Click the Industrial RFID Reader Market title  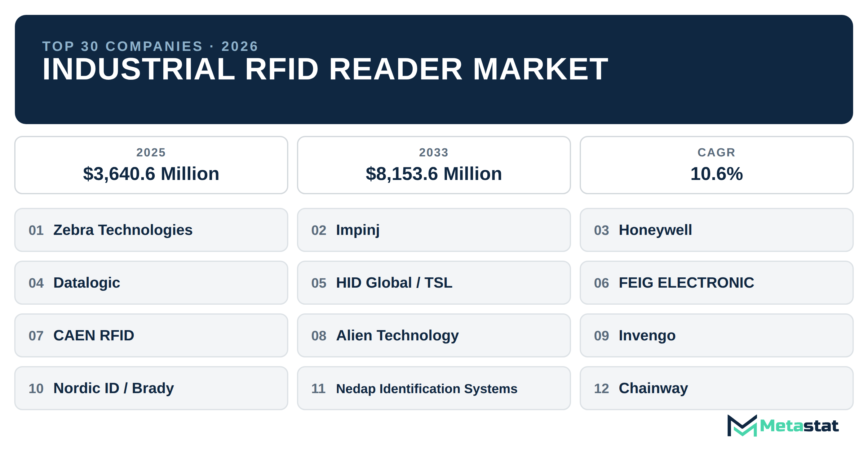(x=325, y=69)
